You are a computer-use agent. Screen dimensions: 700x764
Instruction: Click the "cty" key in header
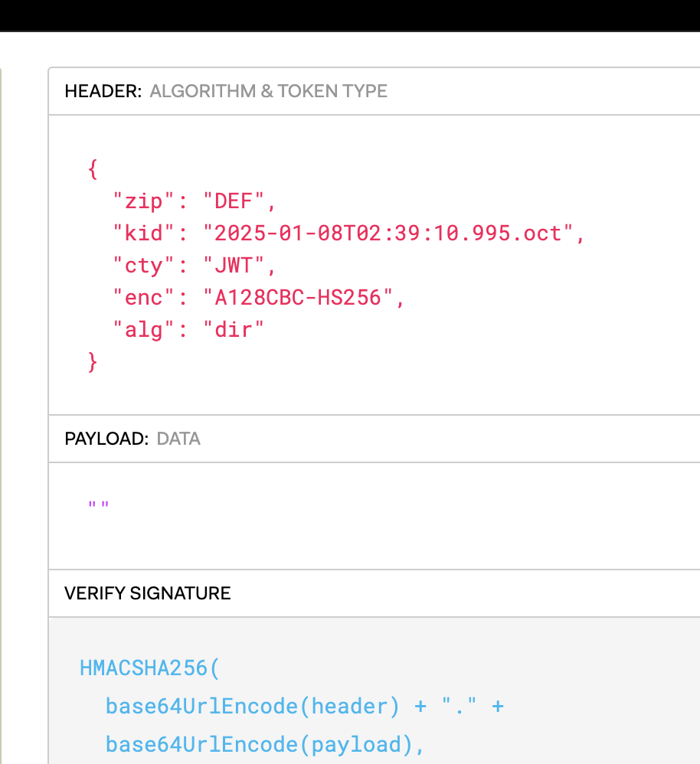pyautogui.click(x=139, y=266)
